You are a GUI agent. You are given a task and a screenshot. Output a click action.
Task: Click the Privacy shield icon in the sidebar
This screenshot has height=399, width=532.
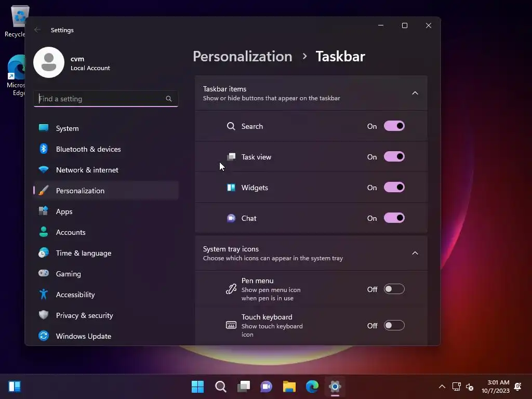click(x=44, y=315)
